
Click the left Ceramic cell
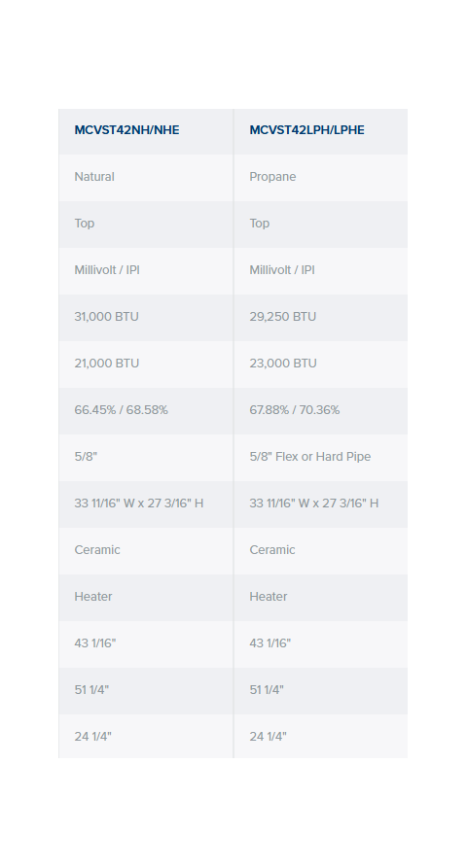click(146, 551)
